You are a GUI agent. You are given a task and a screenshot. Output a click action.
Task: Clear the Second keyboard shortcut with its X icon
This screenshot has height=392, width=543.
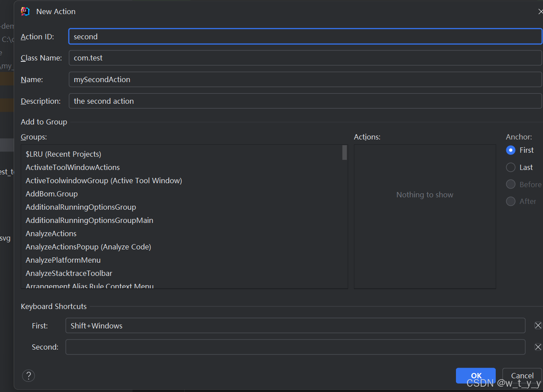[538, 347]
